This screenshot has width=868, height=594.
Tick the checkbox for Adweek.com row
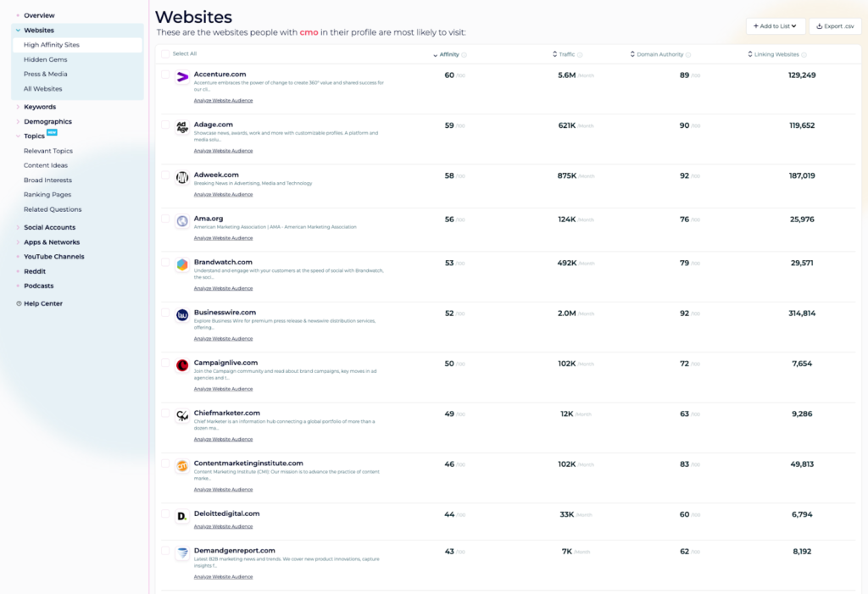[165, 175]
